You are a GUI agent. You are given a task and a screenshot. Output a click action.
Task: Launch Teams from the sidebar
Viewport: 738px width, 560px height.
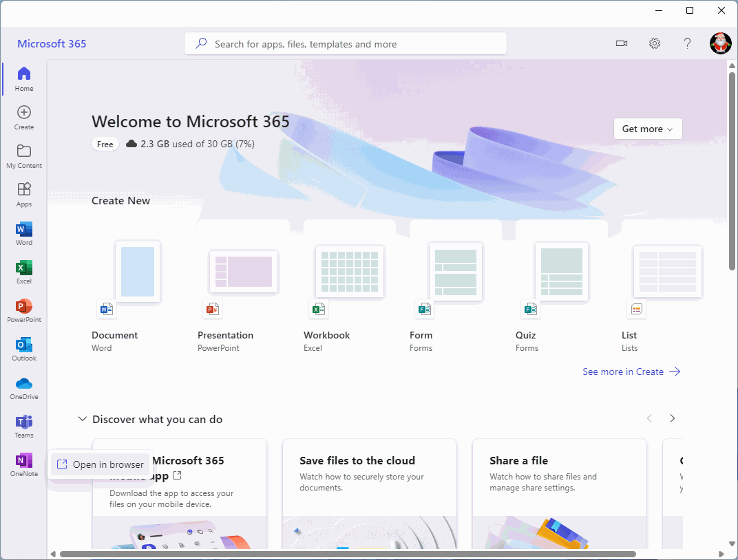[24, 426]
